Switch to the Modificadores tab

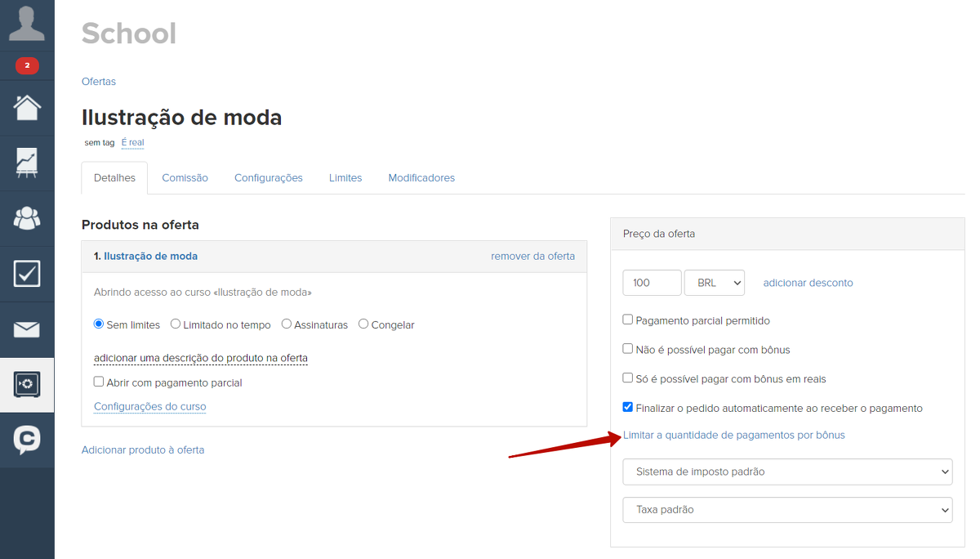[421, 177]
